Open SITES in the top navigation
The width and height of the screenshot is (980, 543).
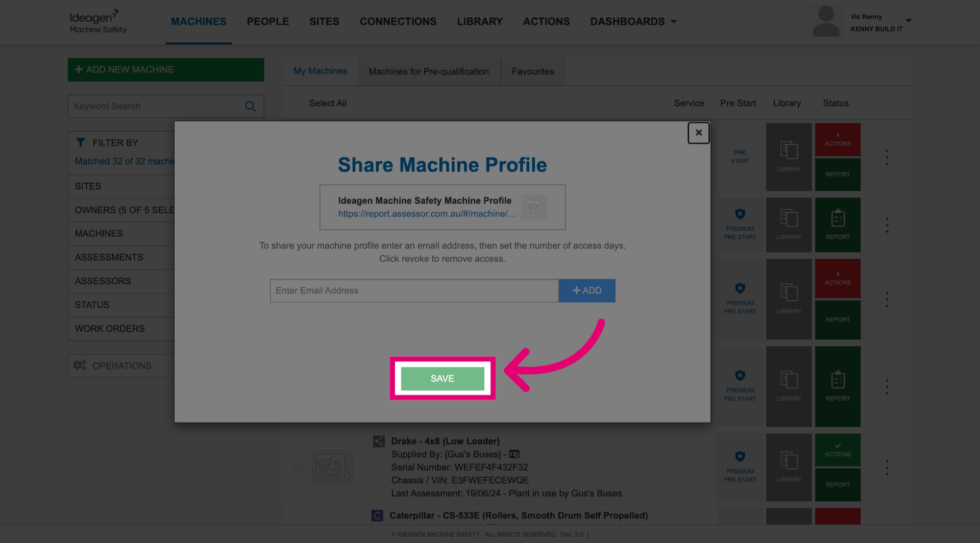coord(324,21)
